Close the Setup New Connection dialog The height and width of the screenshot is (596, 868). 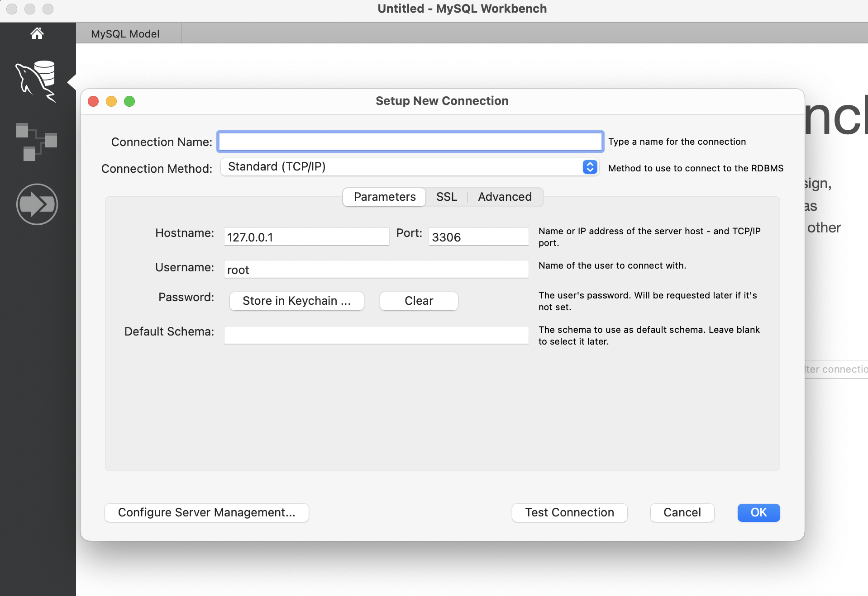pos(93,101)
